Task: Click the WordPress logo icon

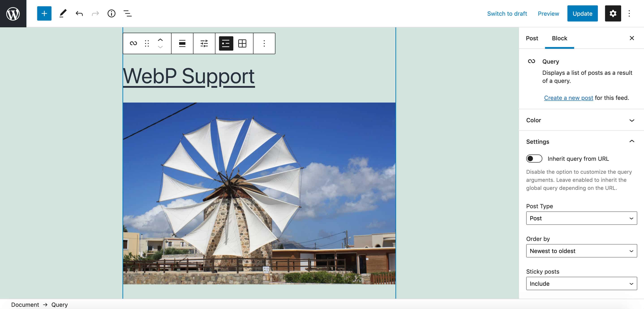Action: [13, 14]
